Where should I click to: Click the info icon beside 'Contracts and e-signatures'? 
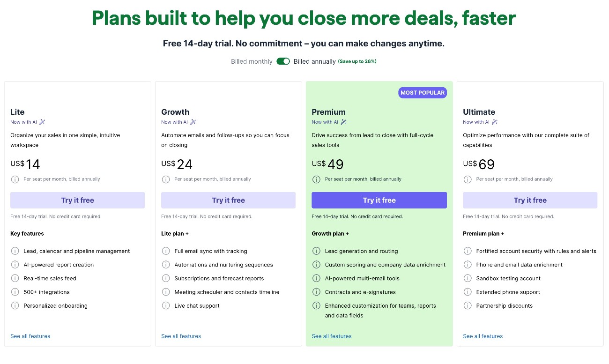(317, 292)
